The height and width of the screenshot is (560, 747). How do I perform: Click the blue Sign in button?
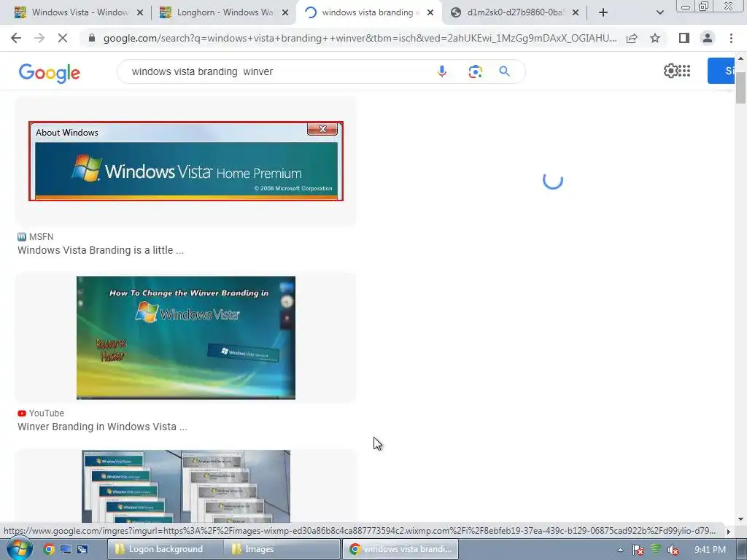click(721, 71)
